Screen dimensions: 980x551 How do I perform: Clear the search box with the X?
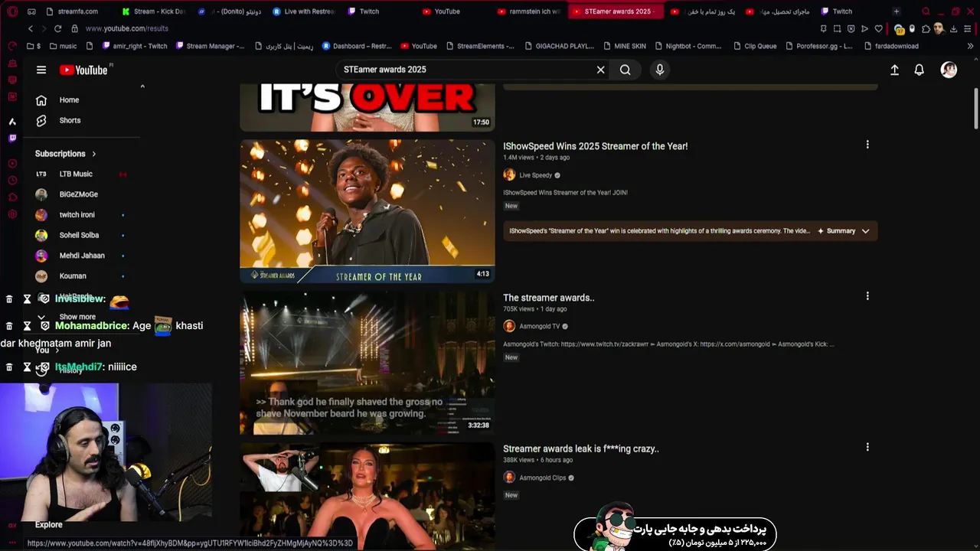[x=601, y=70]
